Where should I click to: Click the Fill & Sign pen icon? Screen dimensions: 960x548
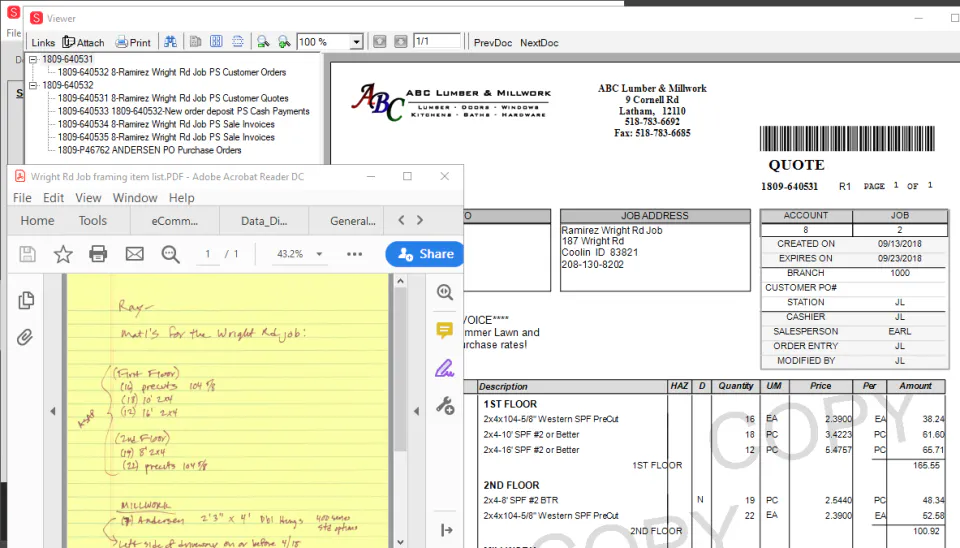point(444,368)
